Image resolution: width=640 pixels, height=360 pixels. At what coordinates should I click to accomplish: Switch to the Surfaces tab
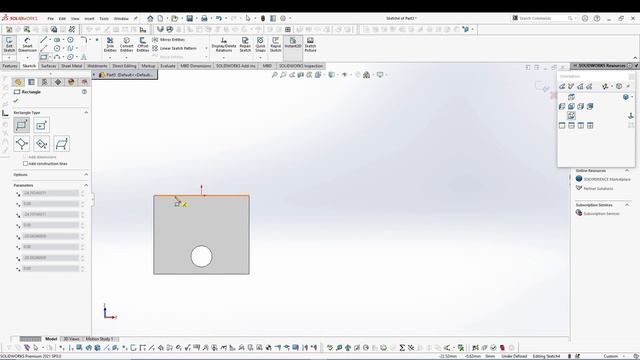(x=48, y=66)
